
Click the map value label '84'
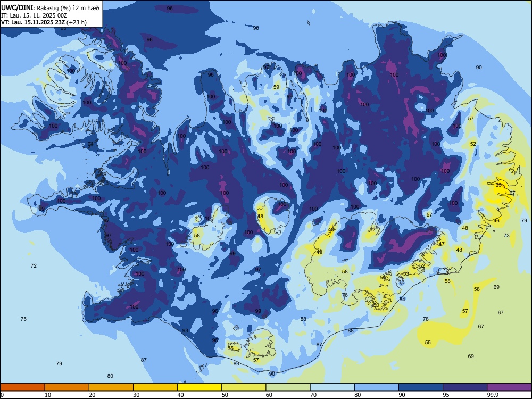tap(402, 299)
